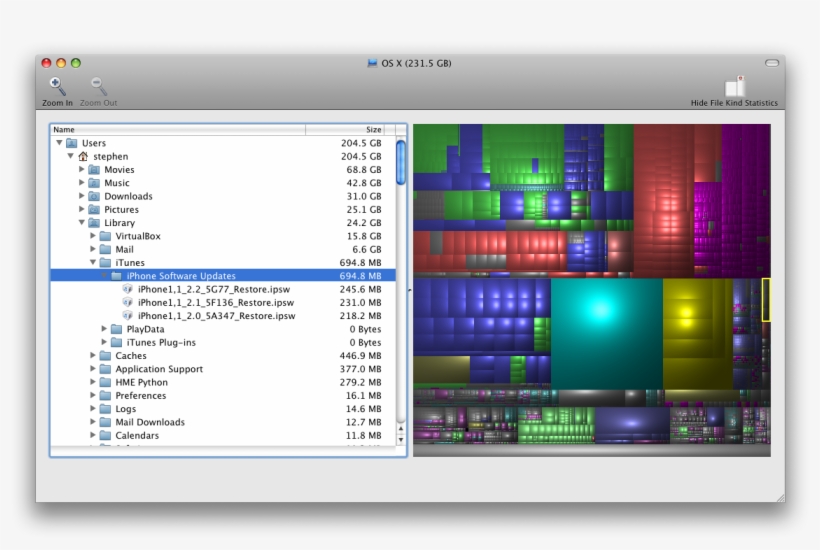Expand the Downloads folder triangle
Viewport: 820px width, 550px height.
[82, 196]
